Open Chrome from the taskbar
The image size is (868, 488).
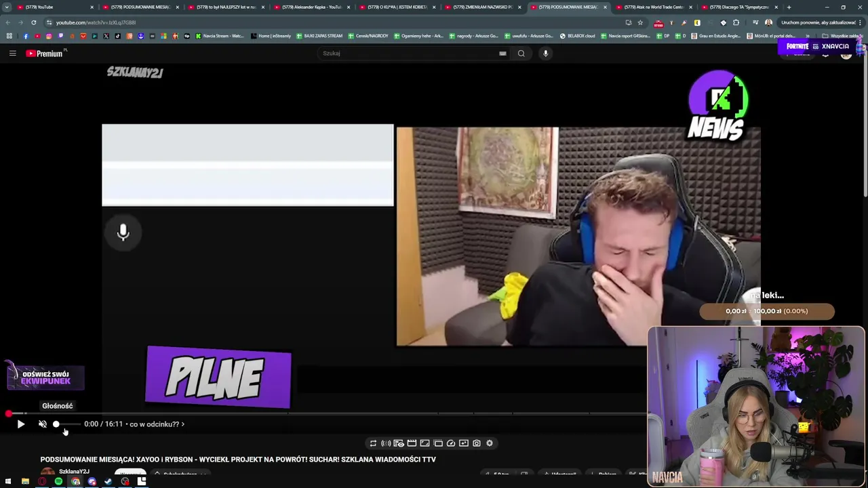pyautogui.click(x=75, y=481)
